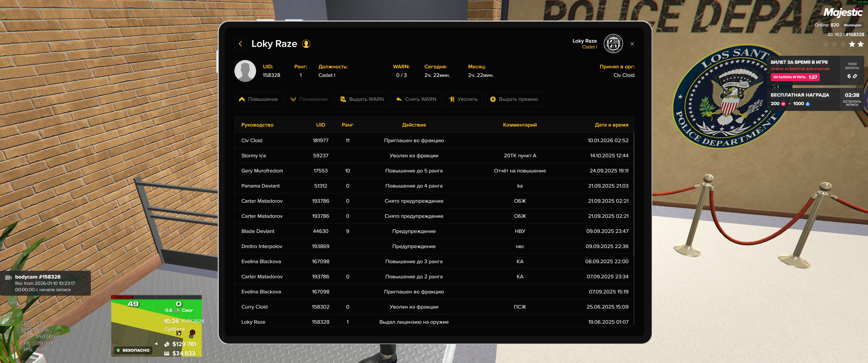Click the Руководство column header
Viewport: 868px width, 363px height.
tap(257, 125)
